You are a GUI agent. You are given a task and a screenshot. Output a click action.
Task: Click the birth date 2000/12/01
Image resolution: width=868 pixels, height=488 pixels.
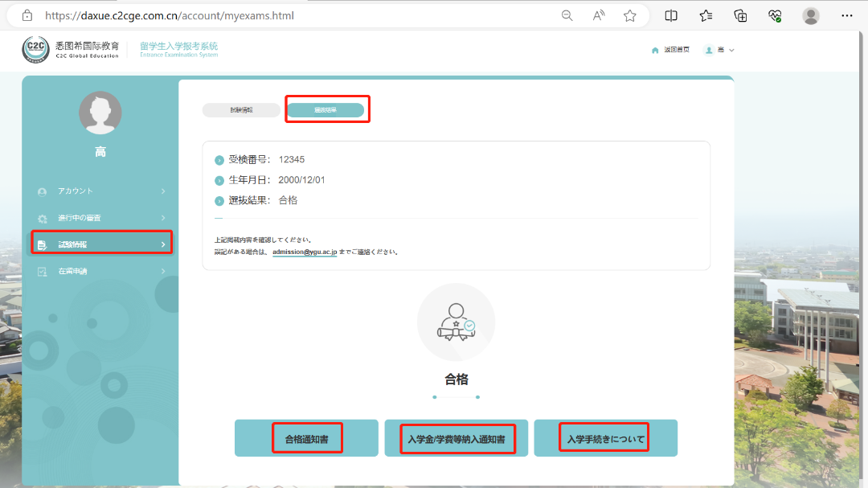click(301, 180)
